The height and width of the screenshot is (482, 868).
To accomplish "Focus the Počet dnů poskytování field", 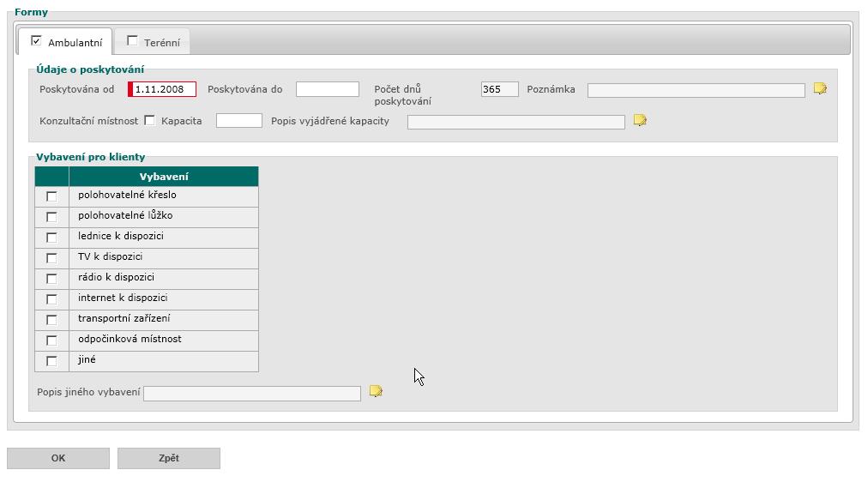I will tap(499, 89).
